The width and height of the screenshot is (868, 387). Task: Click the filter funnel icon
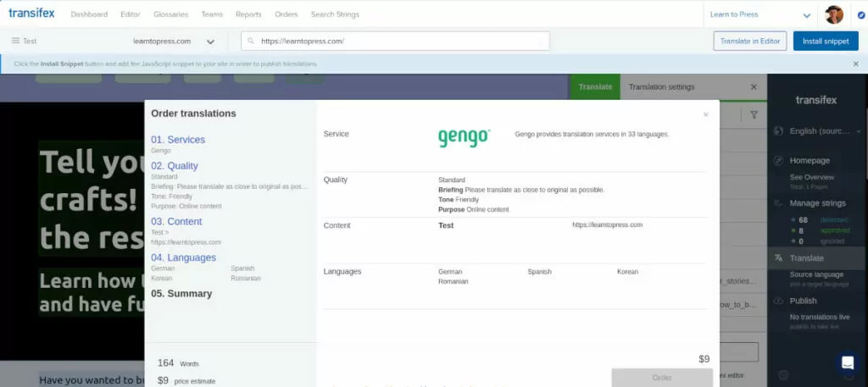click(754, 114)
